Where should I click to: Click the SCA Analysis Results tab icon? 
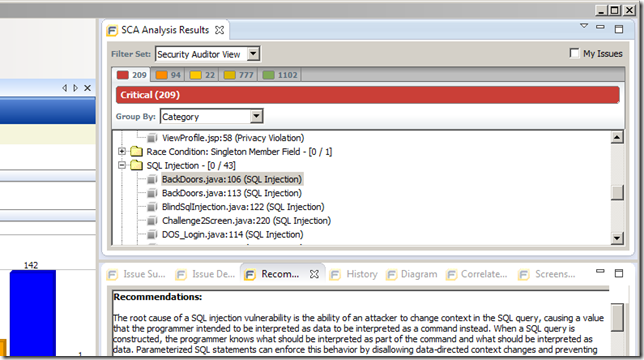(112, 30)
